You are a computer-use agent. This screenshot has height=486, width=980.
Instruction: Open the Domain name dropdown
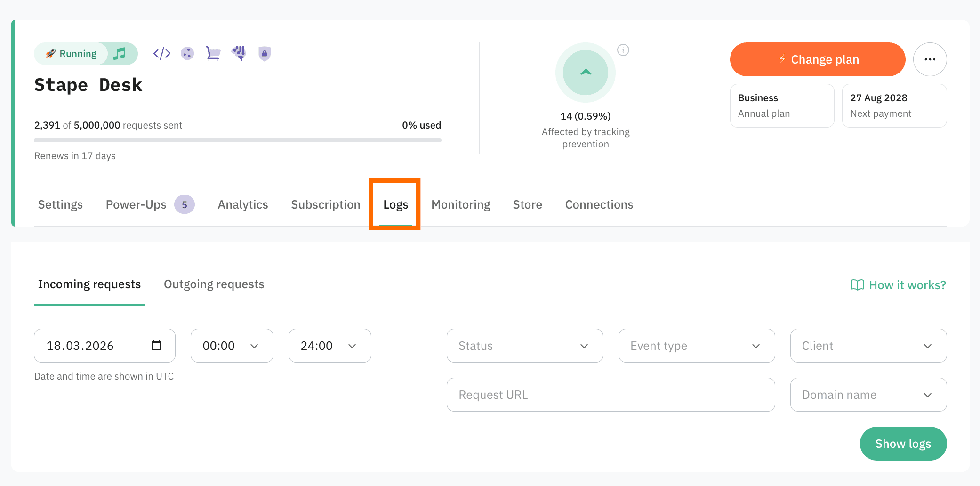pos(868,395)
